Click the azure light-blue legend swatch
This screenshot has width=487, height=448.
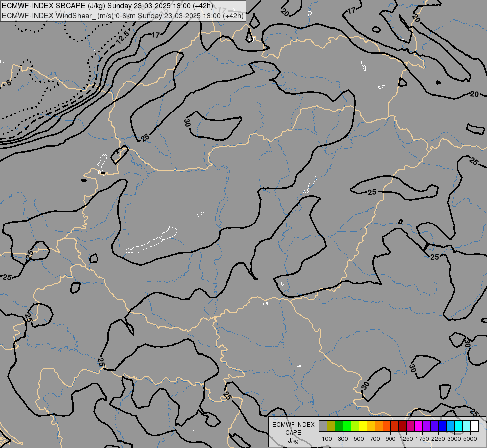(x=451, y=426)
